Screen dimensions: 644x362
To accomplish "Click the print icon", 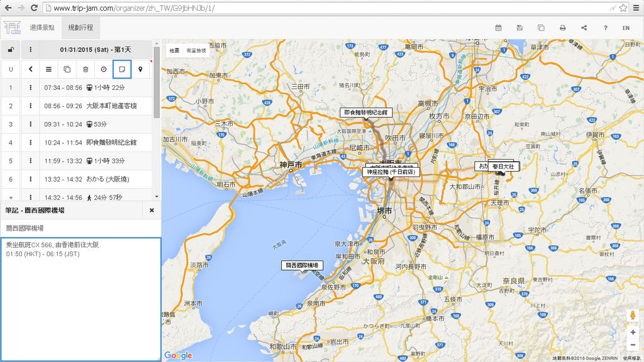I will point(562,28).
